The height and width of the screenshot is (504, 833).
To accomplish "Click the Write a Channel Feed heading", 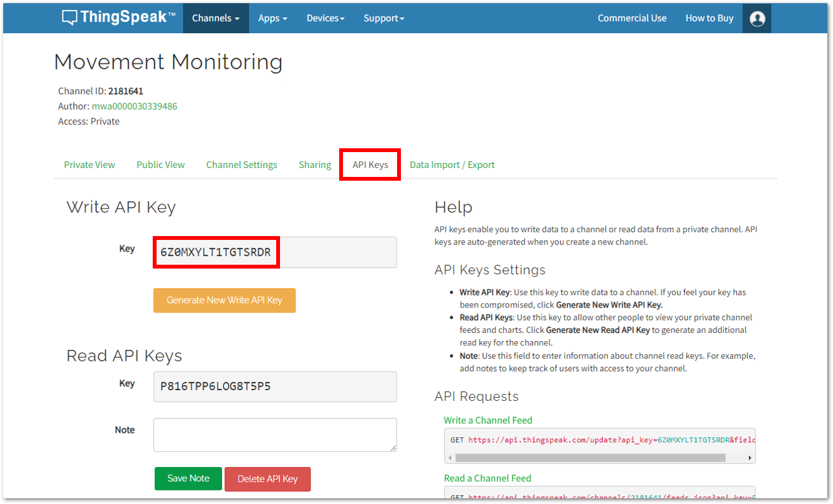I will coord(488,421).
